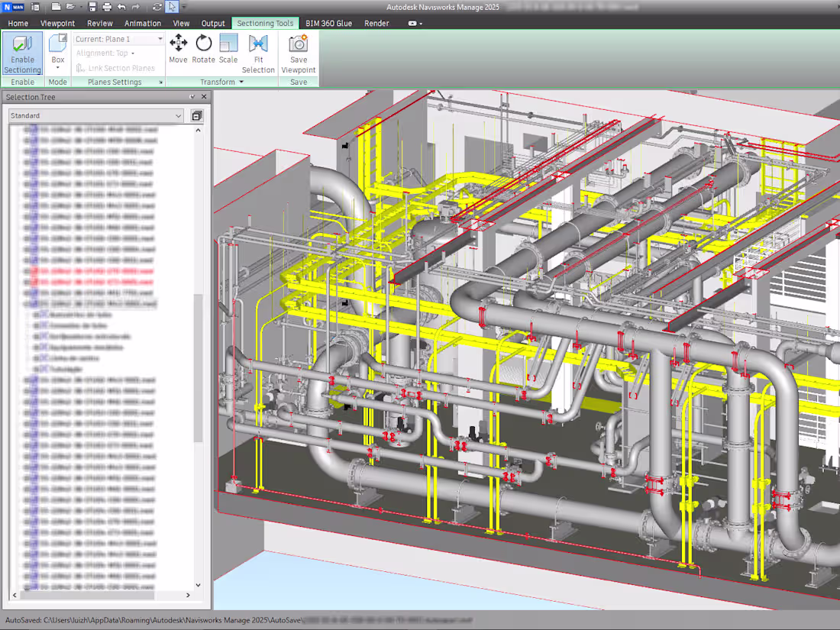Viewport: 840px width, 630px height.
Task: Click the Save icon in Quick Access Toolbar
Action: pyautogui.click(x=92, y=7)
